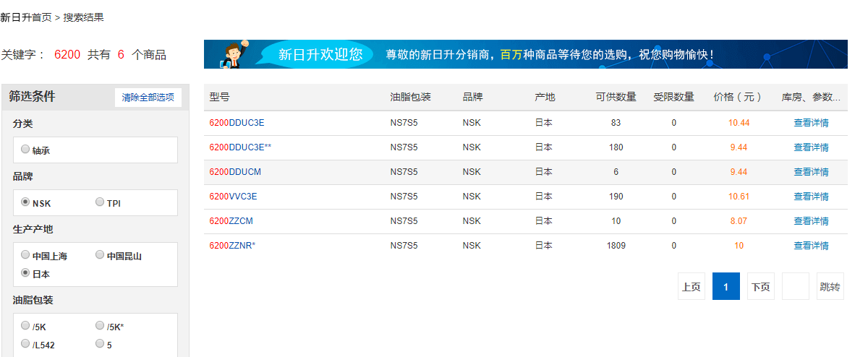Open the 6200DDUC3E product link
The image size is (868, 357).
pyautogui.click(x=237, y=123)
